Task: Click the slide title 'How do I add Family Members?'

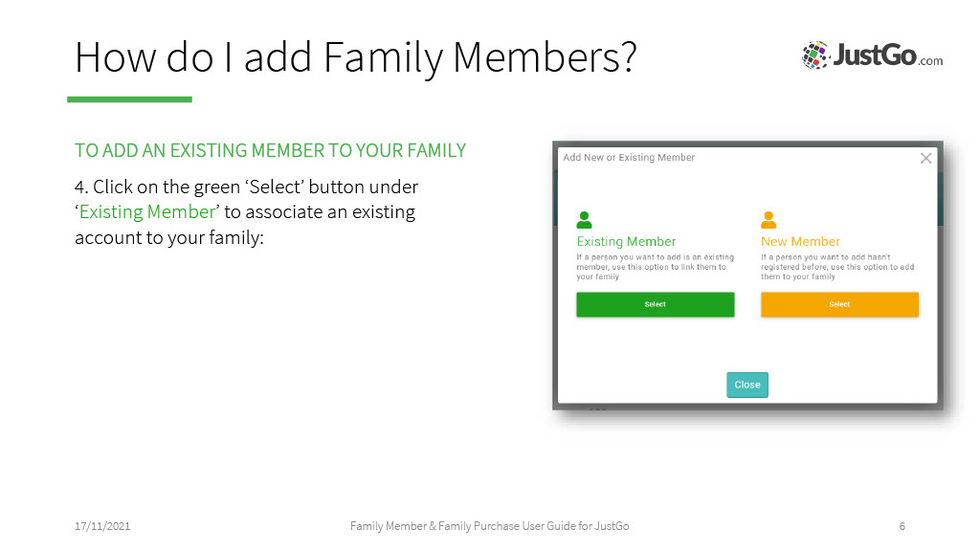Action: point(356,57)
